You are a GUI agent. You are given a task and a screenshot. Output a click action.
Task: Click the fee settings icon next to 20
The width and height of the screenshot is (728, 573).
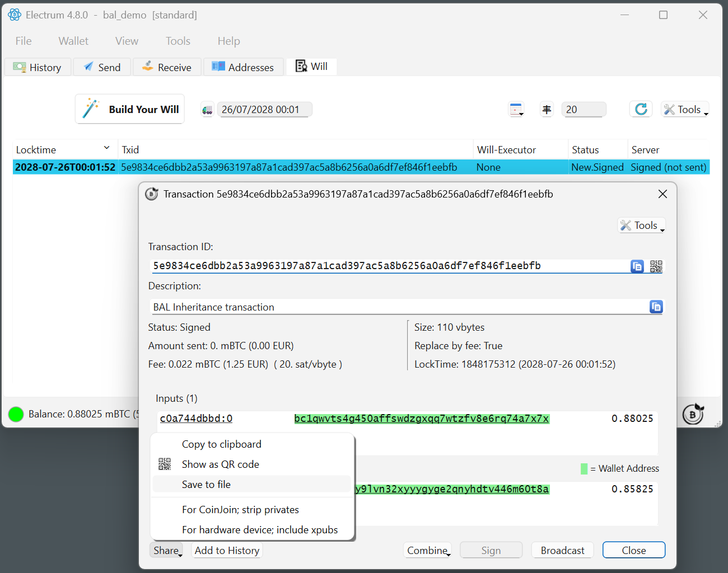[547, 109]
